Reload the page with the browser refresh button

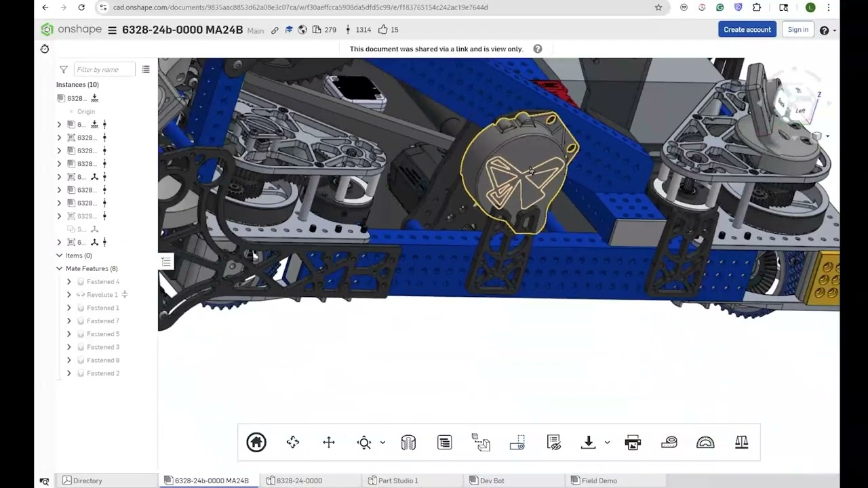coord(81,7)
